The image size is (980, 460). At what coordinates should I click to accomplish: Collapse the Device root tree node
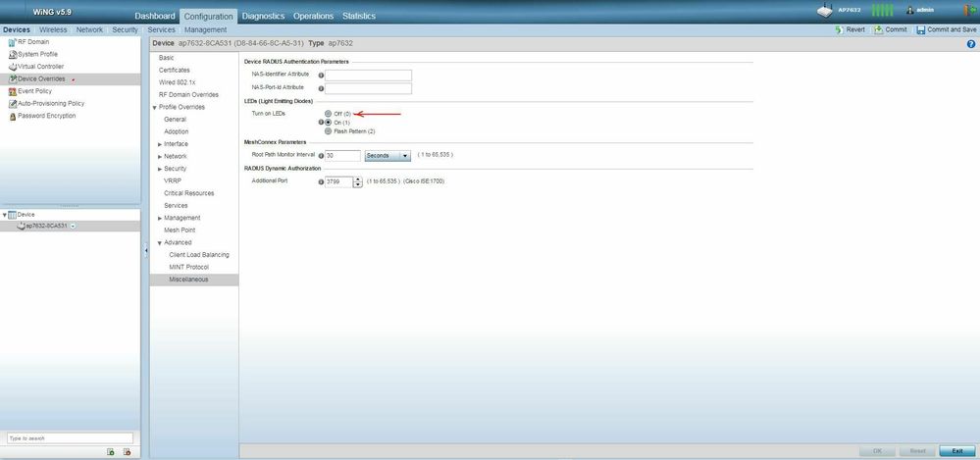pos(4,215)
